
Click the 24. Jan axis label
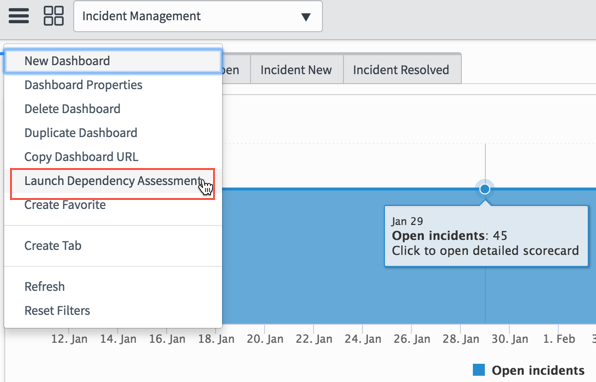coord(363,339)
